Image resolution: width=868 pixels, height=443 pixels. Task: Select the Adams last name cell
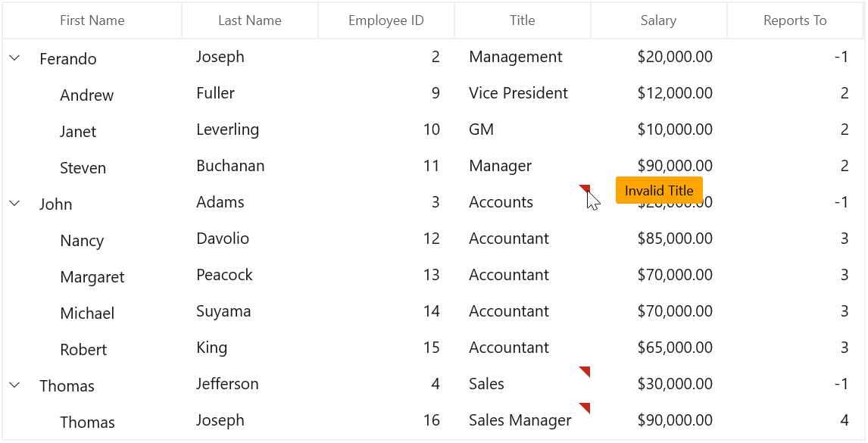pos(250,203)
